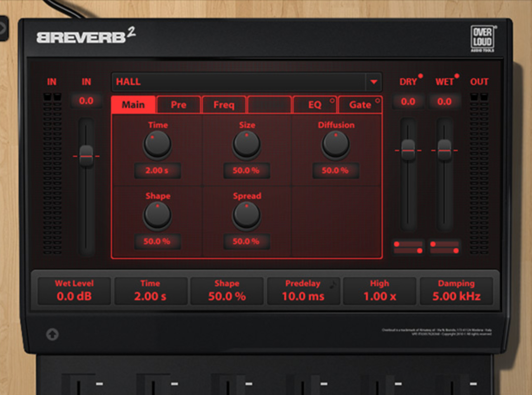Click the DRY 0.0 value field
Image resolution: width=532 pixels, height=395 pixels.
pyautogui.click(x=408, y=101)
